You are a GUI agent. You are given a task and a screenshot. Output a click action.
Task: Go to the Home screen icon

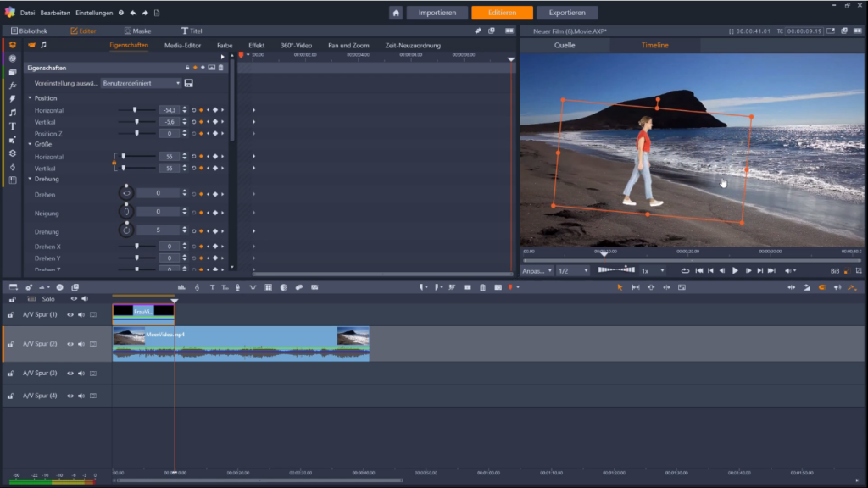point(395,13)
